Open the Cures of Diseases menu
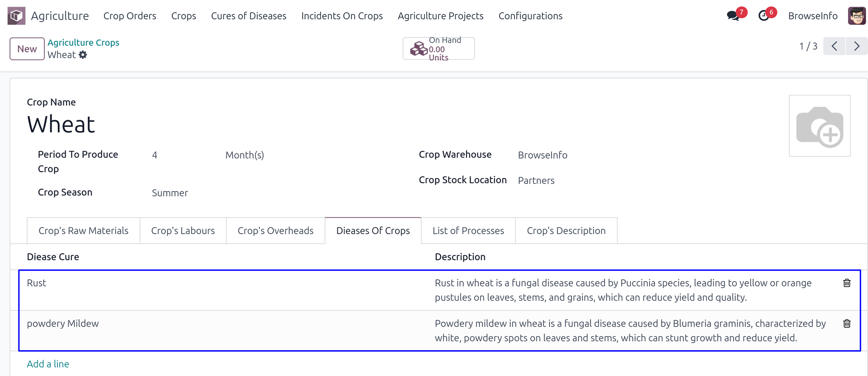 tap(249, 16)
